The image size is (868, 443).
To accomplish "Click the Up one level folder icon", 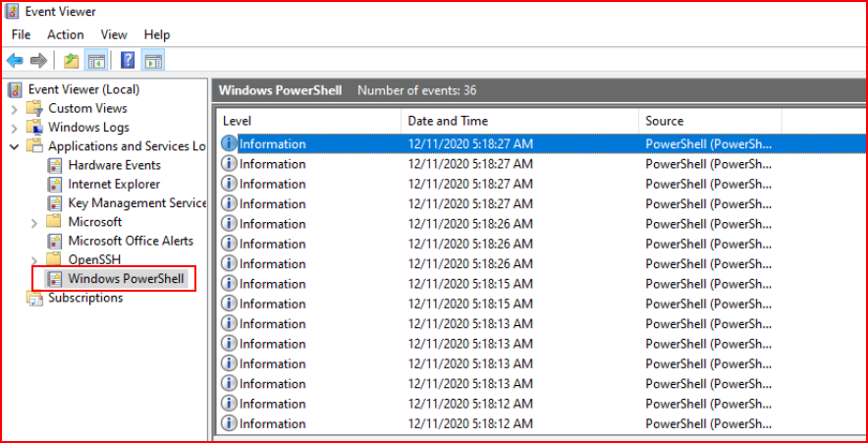I will (71, 60).
